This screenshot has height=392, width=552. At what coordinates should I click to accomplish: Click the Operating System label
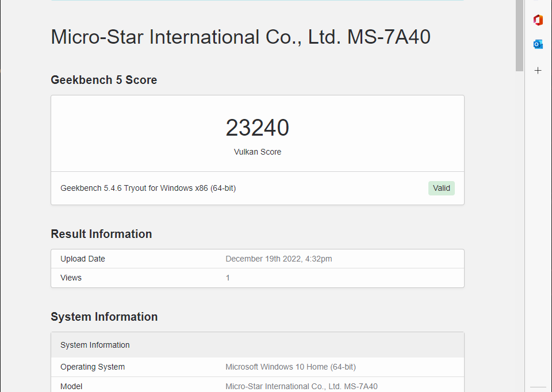click(x=93, y=367)
